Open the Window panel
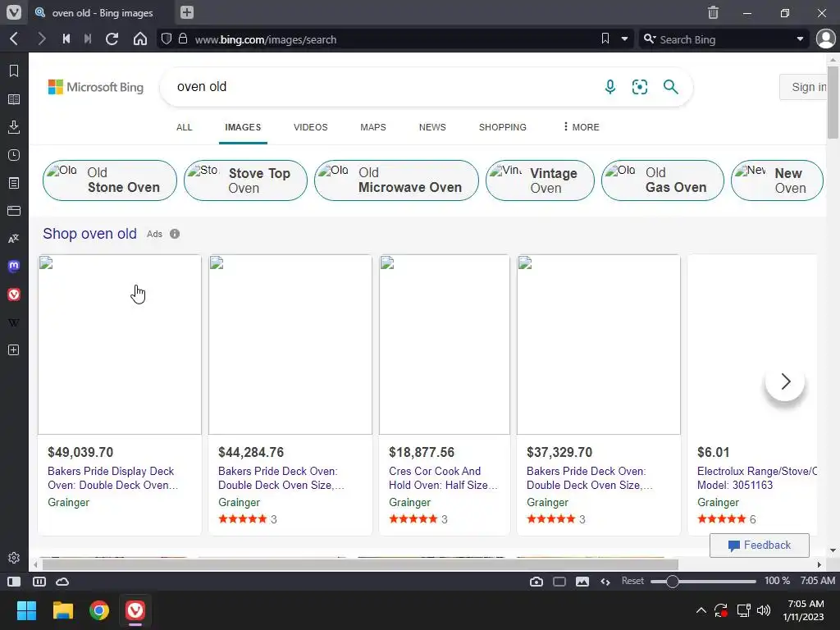This screenshot has width=840, height=630. click(x=14, y=211)
